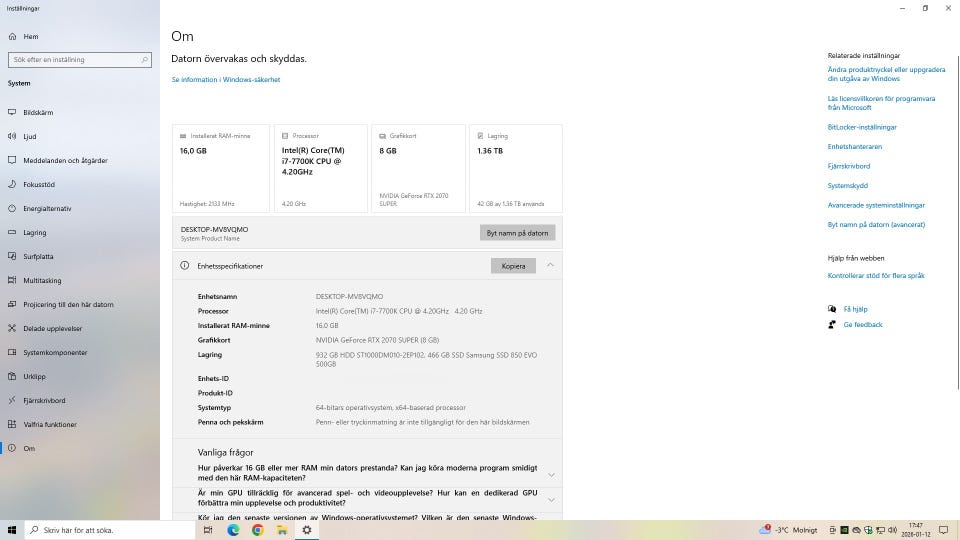Open Avancerade systeminställningar link
960x540 pixels.
[x=876, y=205]
